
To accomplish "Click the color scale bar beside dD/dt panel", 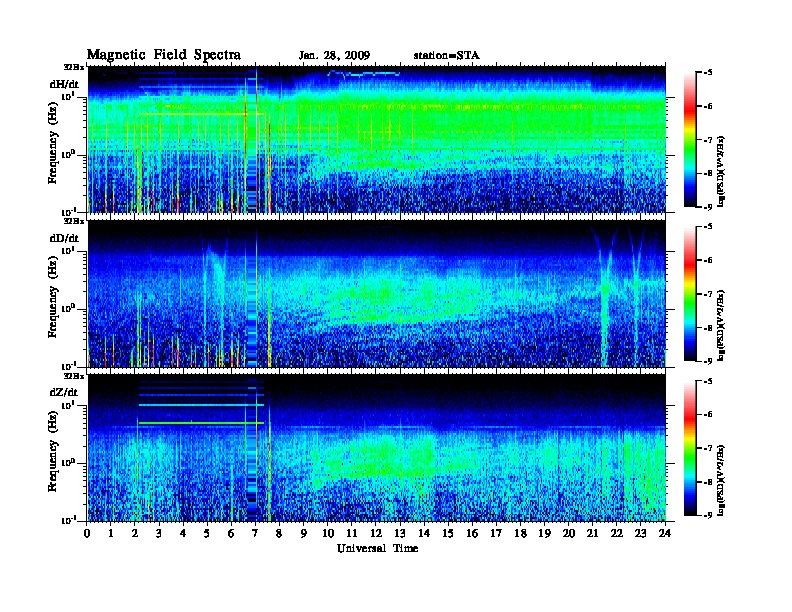I will (x=690, y=293).
